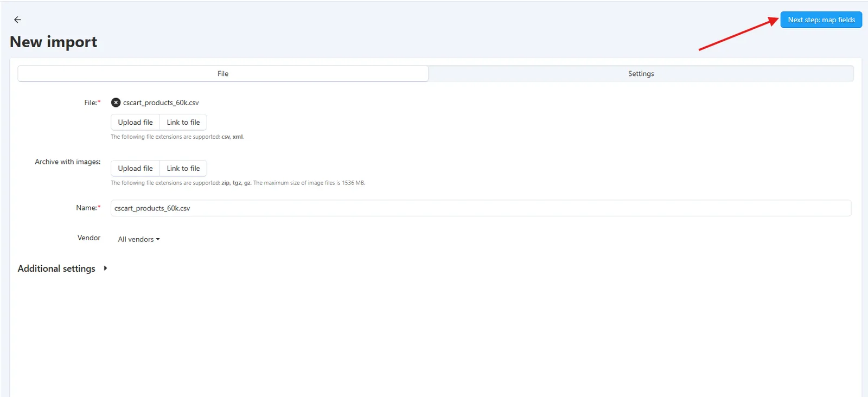
Task: Click the uploaded file name cscart_products_60k.csv
Action: click(x=161, y=103)
